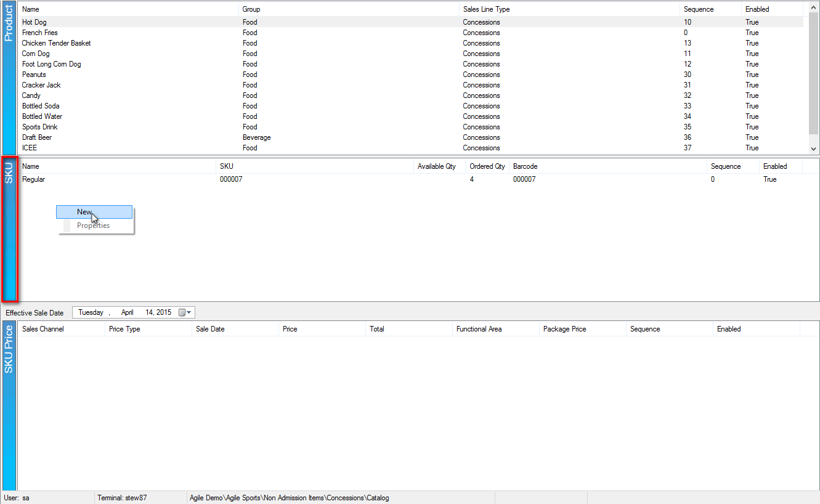820x504 pixels.
Task: Select the Candy product row
Action: tap(410, 96)
